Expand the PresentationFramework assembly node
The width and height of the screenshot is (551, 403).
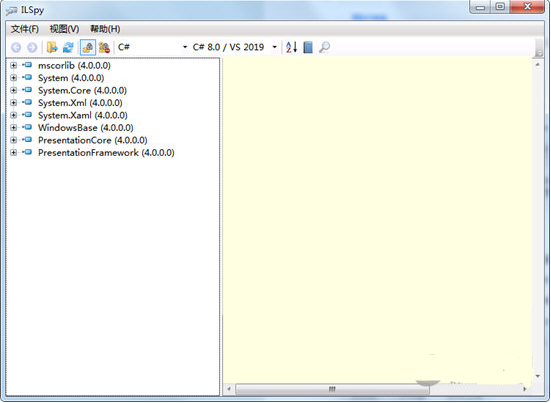click(x=14, y=152)
